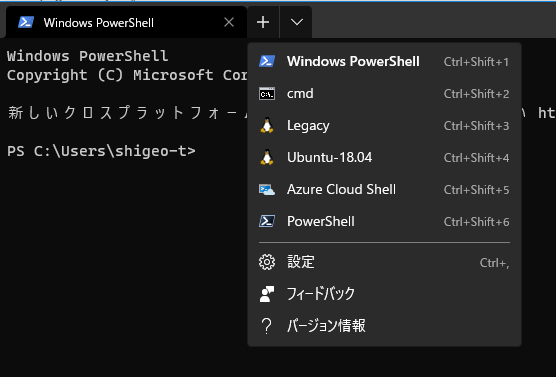Click the Ctrl+Shift+3 shortcut label

(476, 126)
